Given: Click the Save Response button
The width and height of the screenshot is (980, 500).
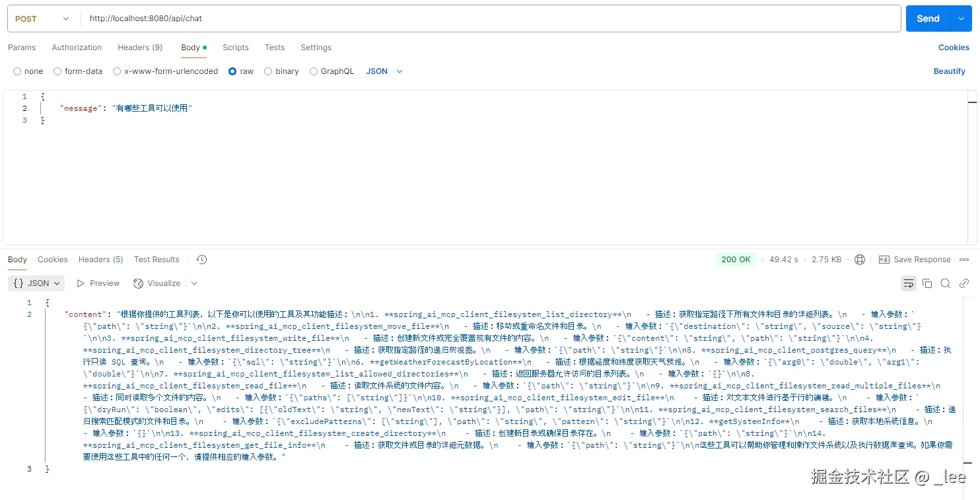Looking at the screenshot, I should point(915,260).
